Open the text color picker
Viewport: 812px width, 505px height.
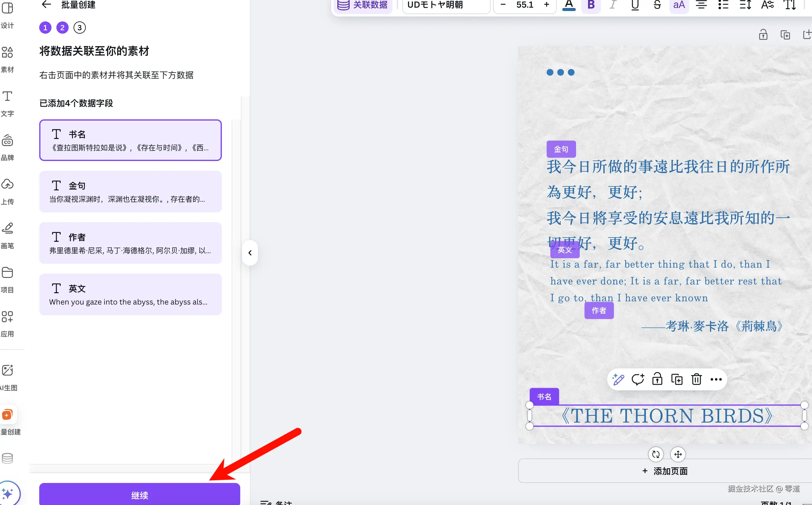pos(569,5)
